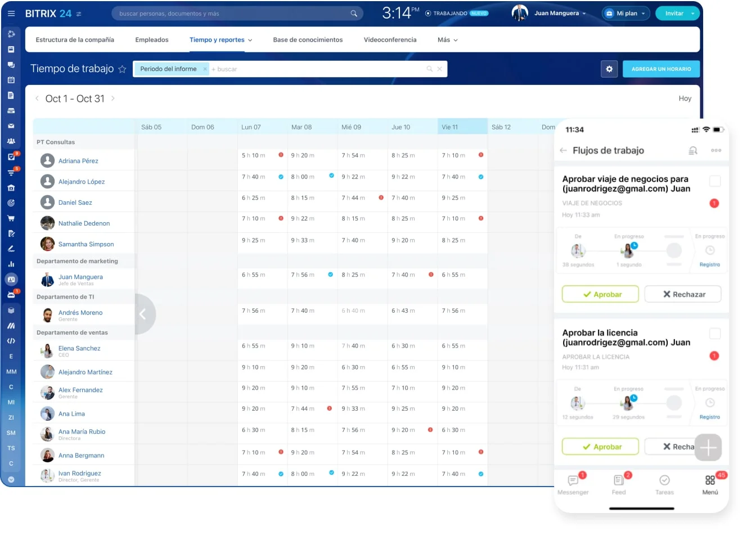756x540 pixels.
Task: Check the Aprobar la licencia checkbox
Action: [715, 334]
